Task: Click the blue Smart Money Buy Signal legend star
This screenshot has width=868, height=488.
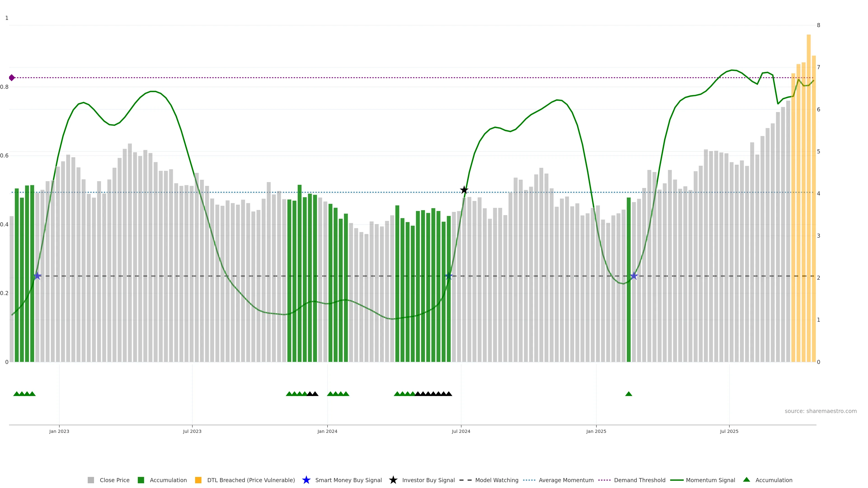Action: pyautogui.click(x=306, y=480)
